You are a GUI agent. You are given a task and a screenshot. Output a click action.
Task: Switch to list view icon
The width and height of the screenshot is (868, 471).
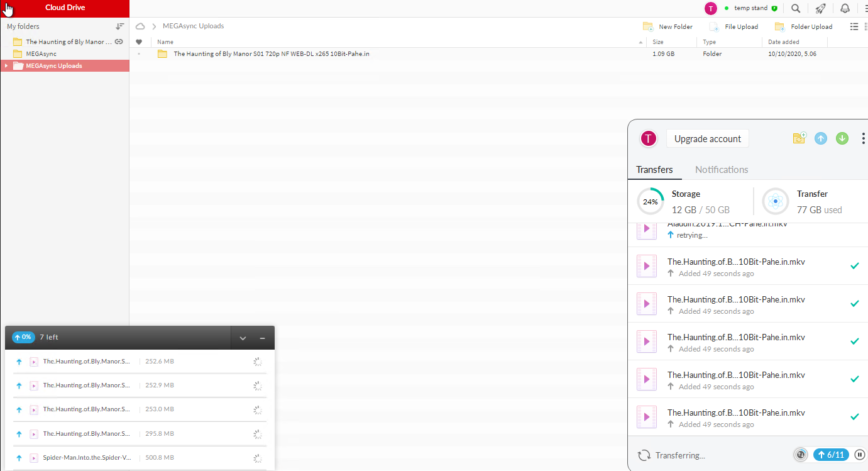tap(854, 26)
